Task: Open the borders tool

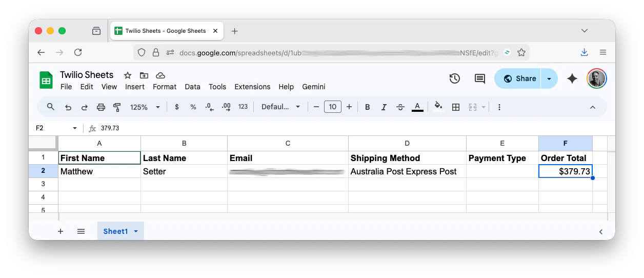Action: click(x=455, y=107)
